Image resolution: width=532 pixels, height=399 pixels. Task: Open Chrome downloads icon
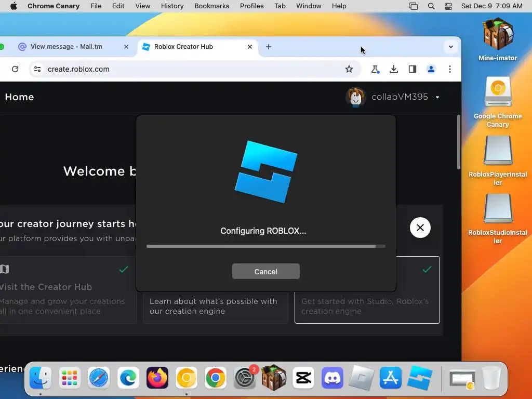pos(394,69)
